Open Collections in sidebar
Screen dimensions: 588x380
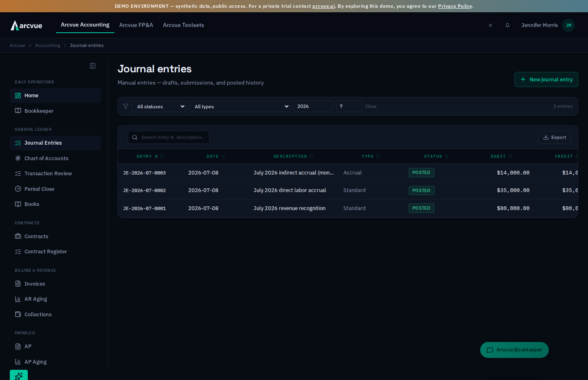coord(55,315)
